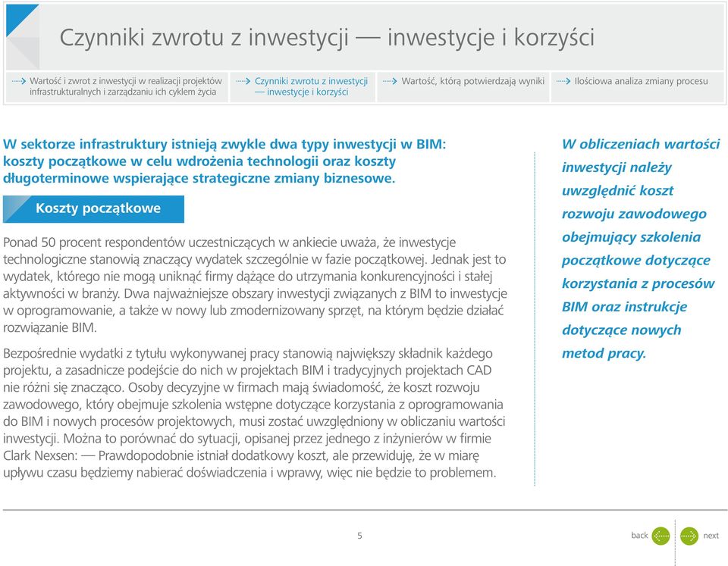Click the page title 'Czynniki zwrotu z inwestycji'
This screenshot has width=728, height=566.
click(326, 37)
